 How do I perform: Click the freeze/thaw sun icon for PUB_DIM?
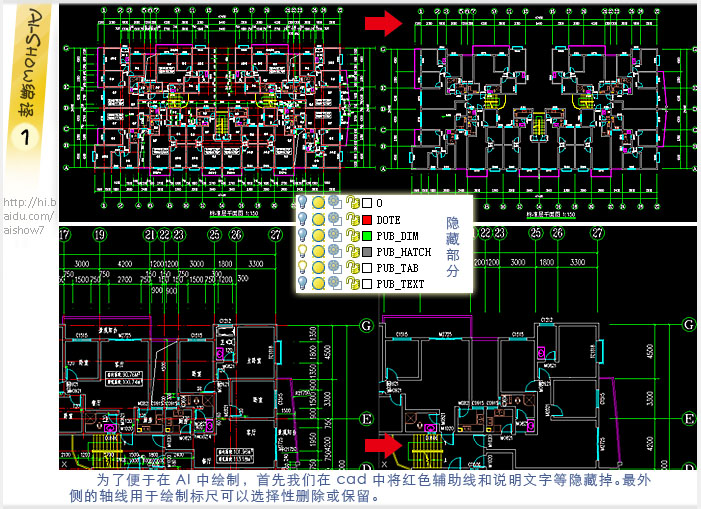pos(318,236)
